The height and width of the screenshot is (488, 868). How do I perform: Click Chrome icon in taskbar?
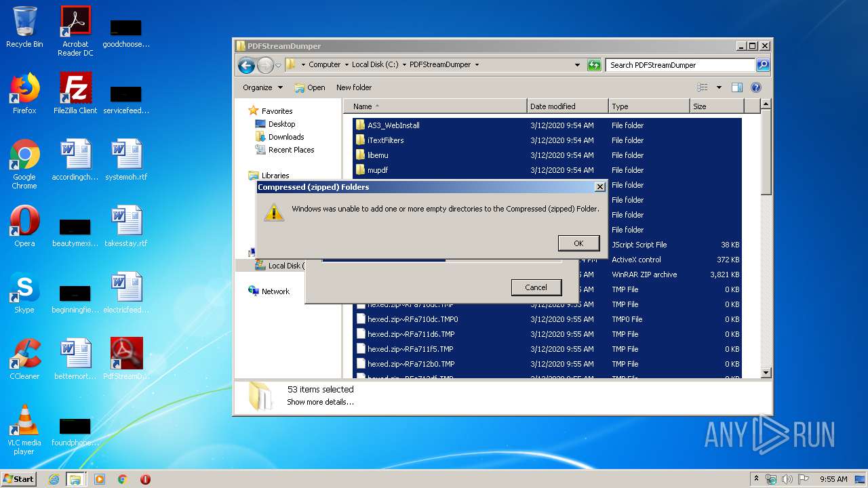coord(123,479)
